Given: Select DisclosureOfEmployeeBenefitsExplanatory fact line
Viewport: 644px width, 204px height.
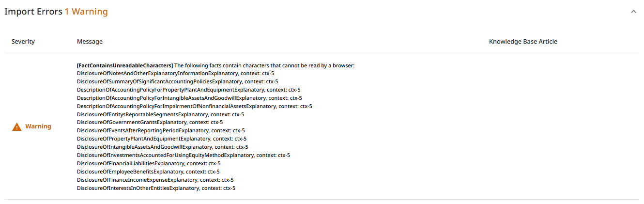Looking at the screenshot, I should click(x=148, y=172).
